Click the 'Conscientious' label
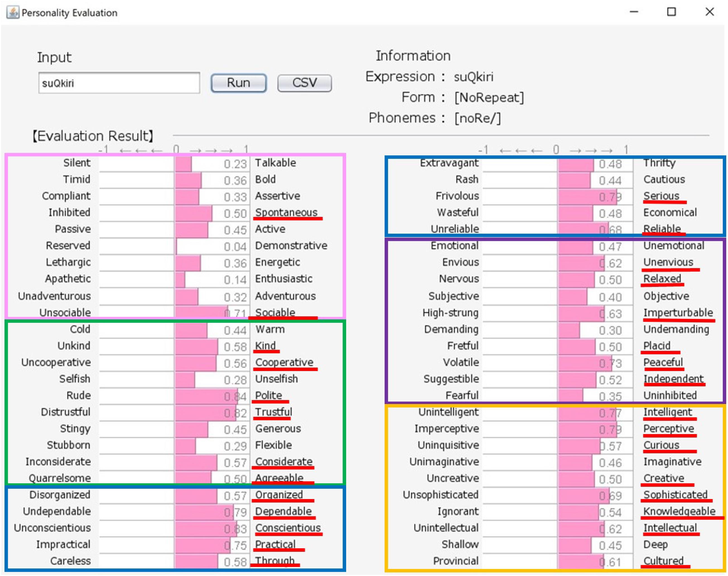Viewport: 728px width, 576px height. [288, 528]
